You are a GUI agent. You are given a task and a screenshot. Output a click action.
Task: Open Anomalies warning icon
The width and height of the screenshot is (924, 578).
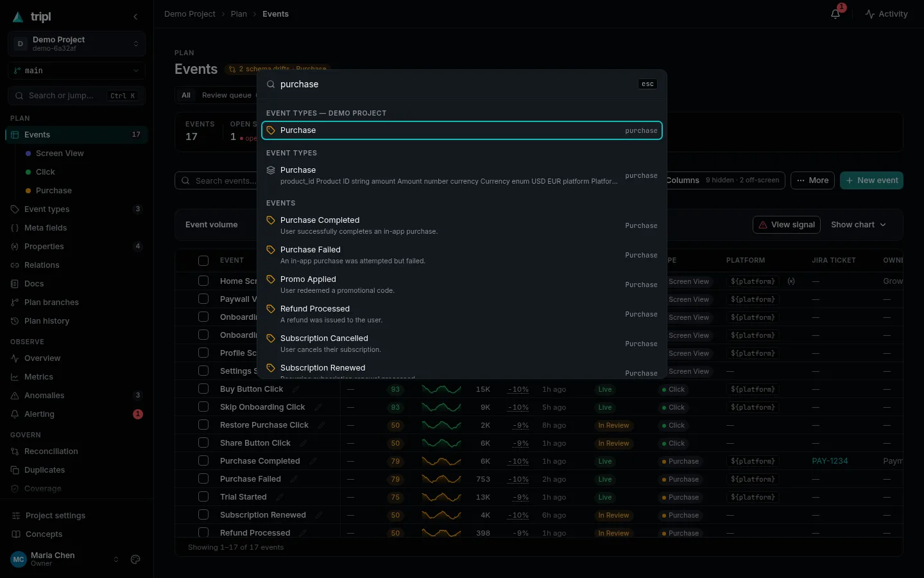(x=15, y=396)
